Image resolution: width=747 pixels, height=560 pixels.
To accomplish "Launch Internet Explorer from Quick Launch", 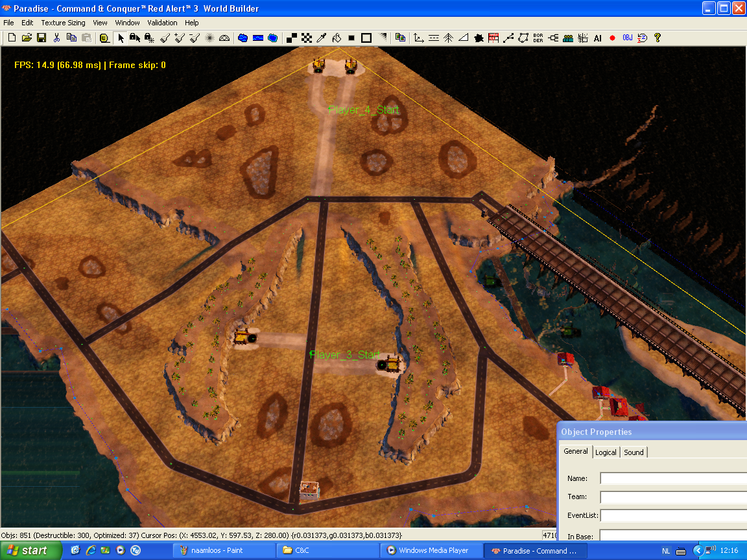I will coord(91,550).
